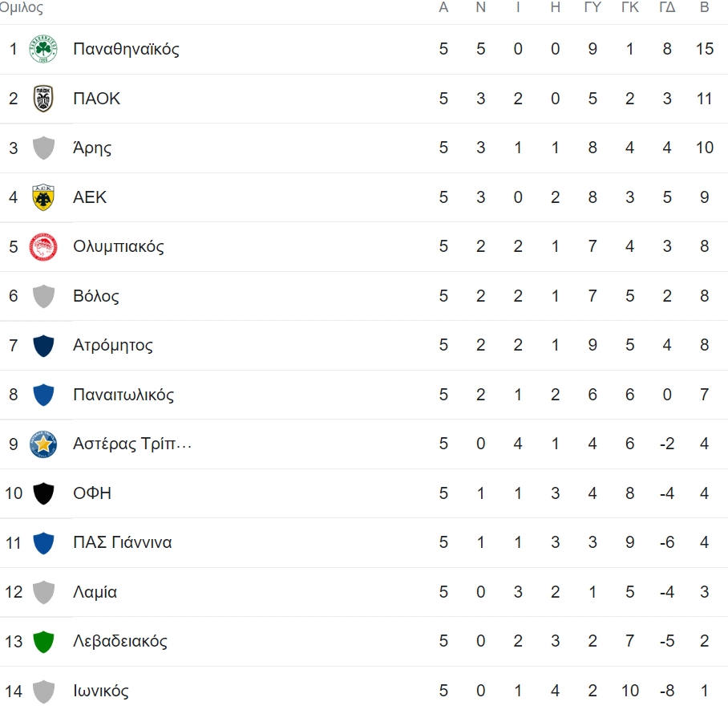Click the Panathinaikos green clover logo

(43, 49)
